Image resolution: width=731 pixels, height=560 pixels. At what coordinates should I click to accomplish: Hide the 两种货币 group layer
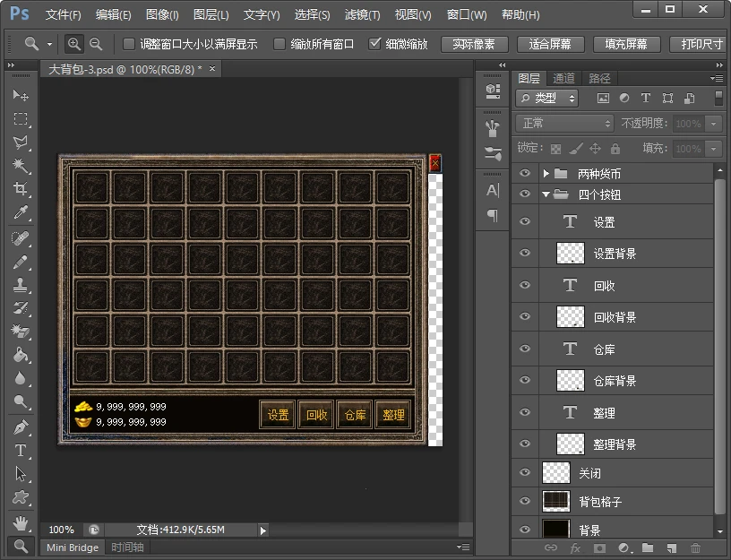pyautogui.click(x=525, y=174)
